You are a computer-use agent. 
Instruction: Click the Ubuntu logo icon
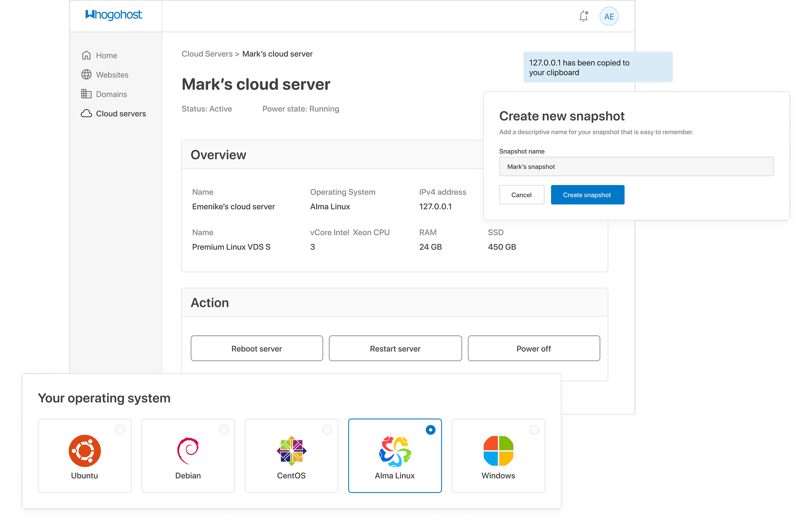coord(85,451)
